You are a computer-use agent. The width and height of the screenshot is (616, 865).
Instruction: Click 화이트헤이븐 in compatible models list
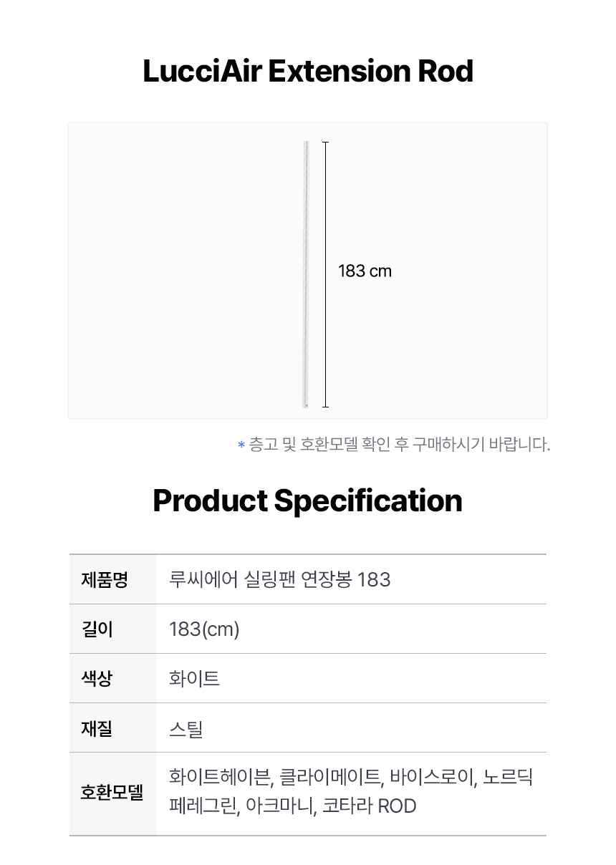[x=219, y=777]
